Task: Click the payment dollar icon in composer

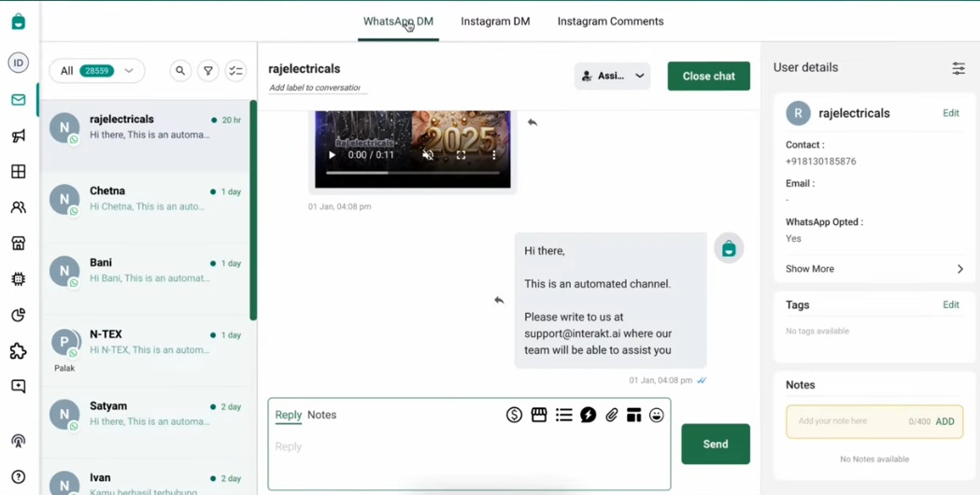Action: tap(514, 416)
